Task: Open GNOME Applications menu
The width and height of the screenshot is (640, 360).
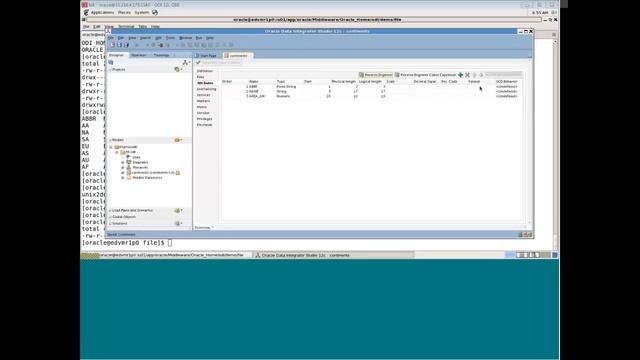Action: click(x=102, y=13)
